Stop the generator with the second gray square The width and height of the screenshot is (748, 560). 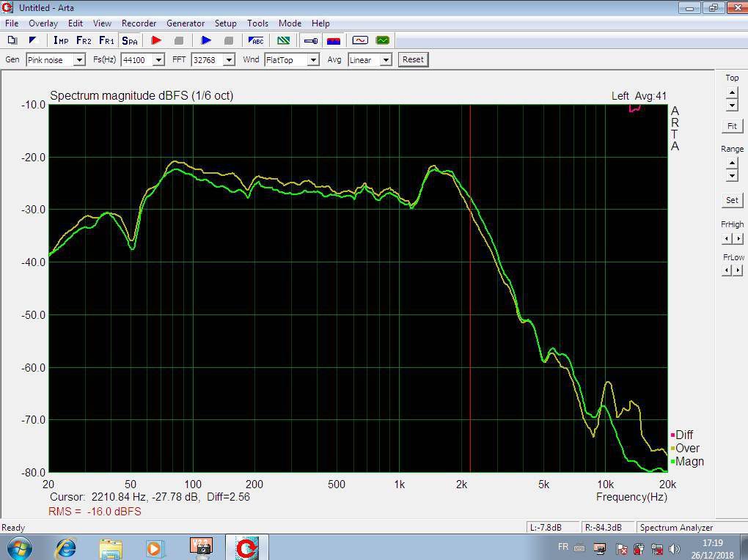click(229, 40)
